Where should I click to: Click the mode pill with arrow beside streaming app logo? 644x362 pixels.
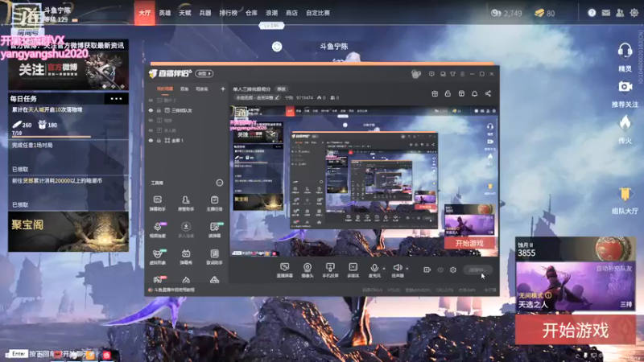coord(204,74)
